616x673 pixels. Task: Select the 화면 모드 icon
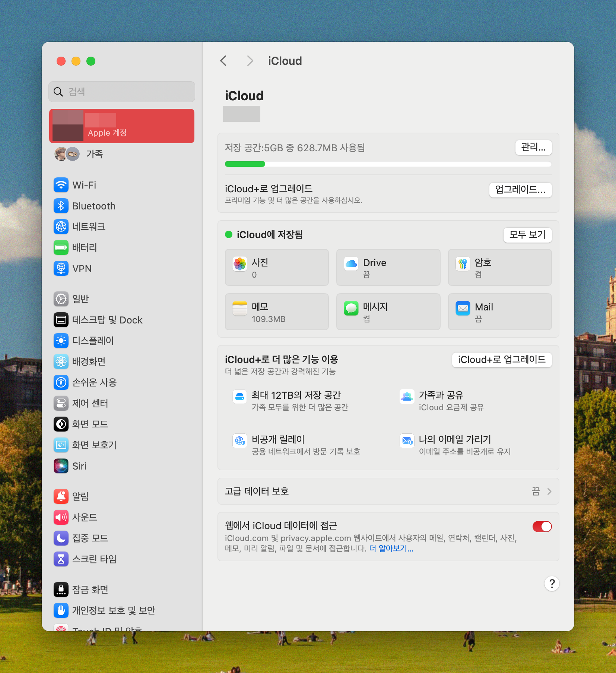point(61,424)
